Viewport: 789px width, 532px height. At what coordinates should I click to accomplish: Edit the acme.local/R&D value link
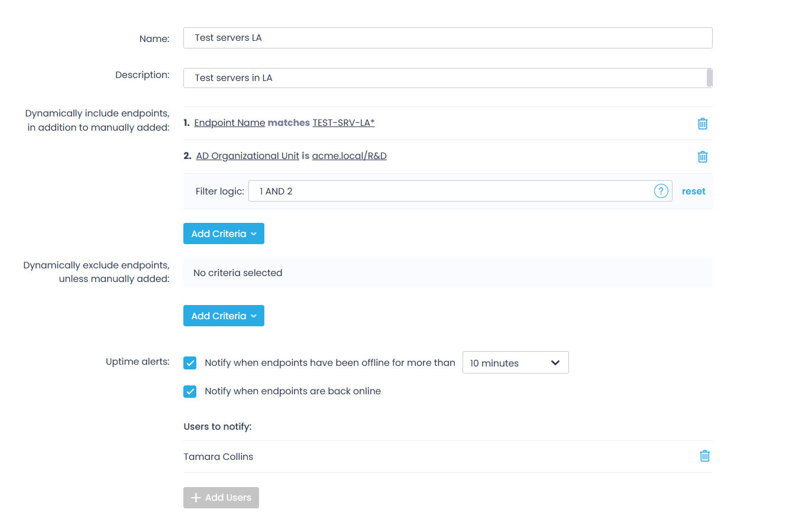[349, 156]
